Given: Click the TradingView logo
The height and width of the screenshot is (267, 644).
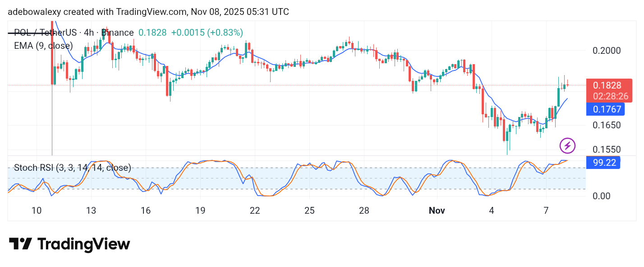Looking at the screenshot, I should coord(69,244).
